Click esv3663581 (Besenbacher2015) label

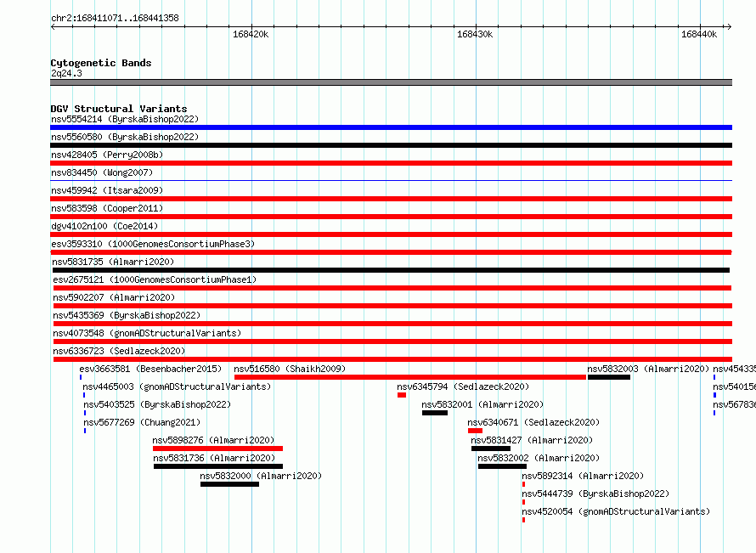point(150,369)
